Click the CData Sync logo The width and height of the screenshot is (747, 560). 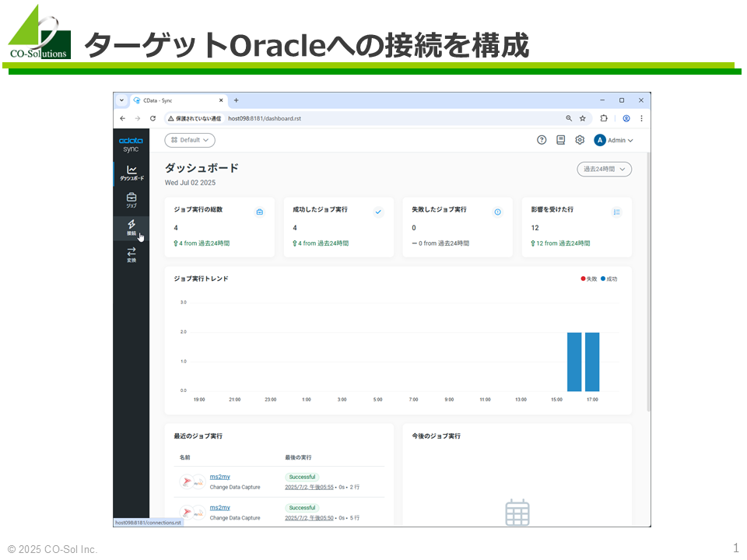130,143
